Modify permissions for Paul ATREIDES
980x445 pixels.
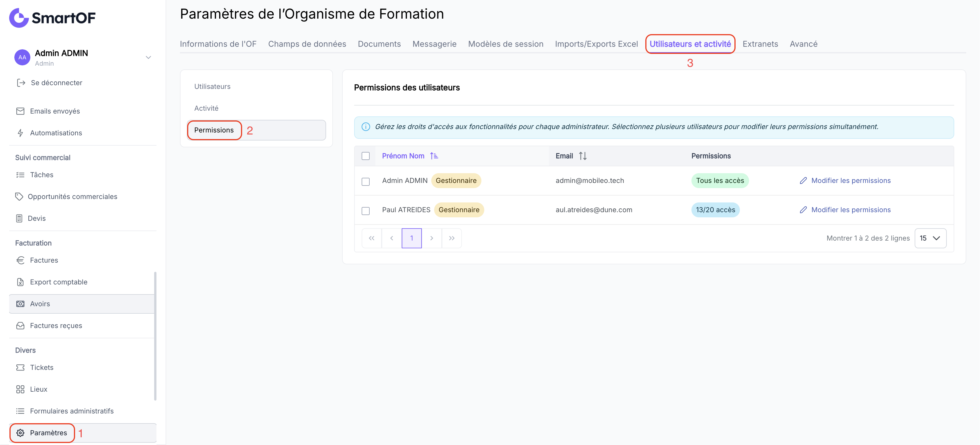pyautogui.click(x=845, y=210)
